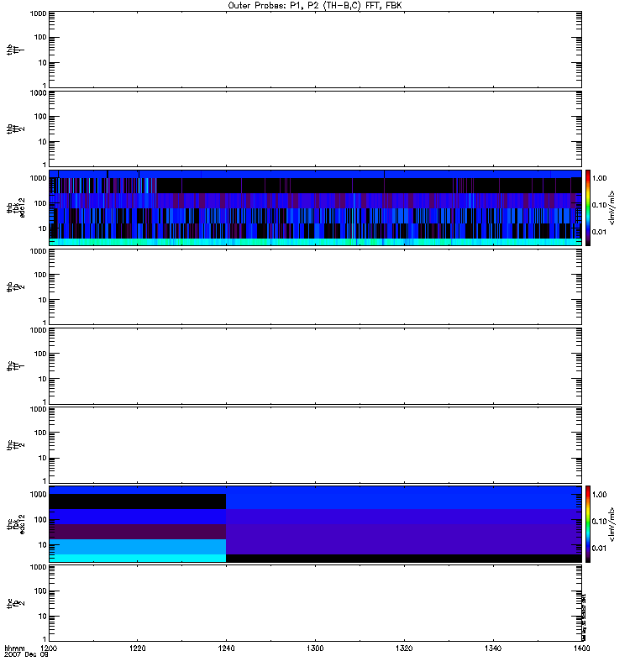Click the 'thb fbk edc12' y-axis label
This screenshot has width=630, height=672.
(11, 207)
